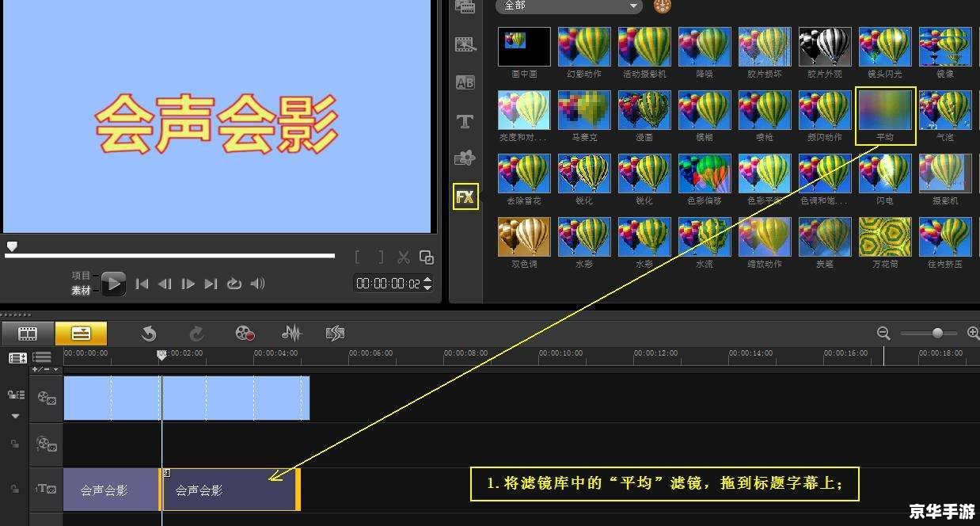Step to next frame
980x526 pixels.
click(x=188, y=284)
